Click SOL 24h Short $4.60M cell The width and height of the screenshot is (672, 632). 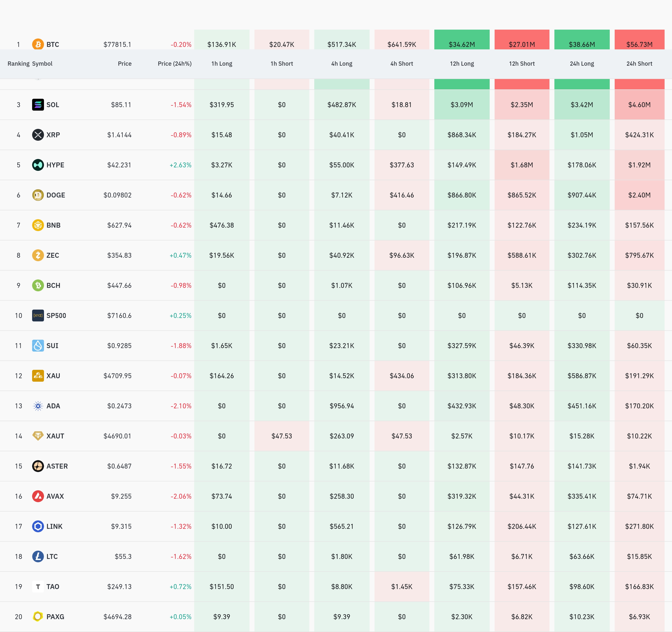639,105
